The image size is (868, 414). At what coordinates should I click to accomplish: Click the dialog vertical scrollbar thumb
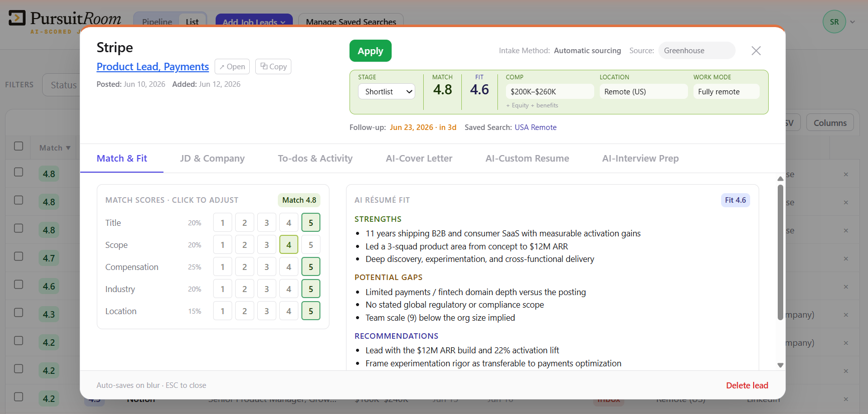(x=780, y=252)
